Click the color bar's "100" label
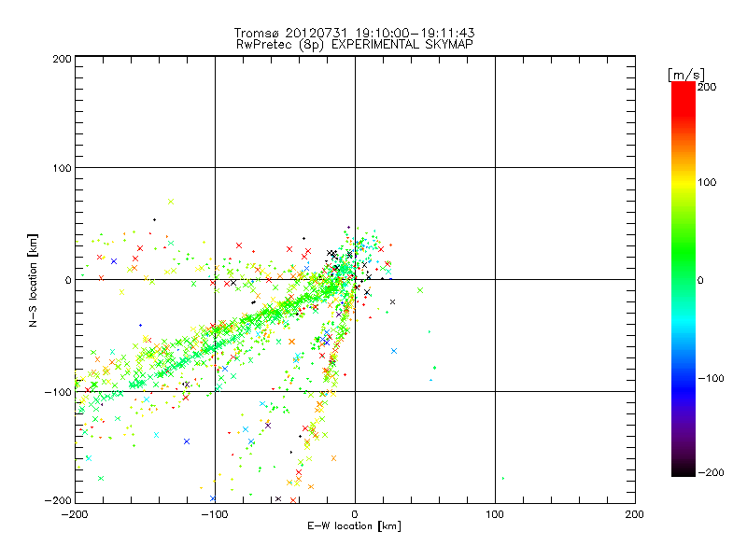The image size is (747, 560). click(x=707, y=182)
